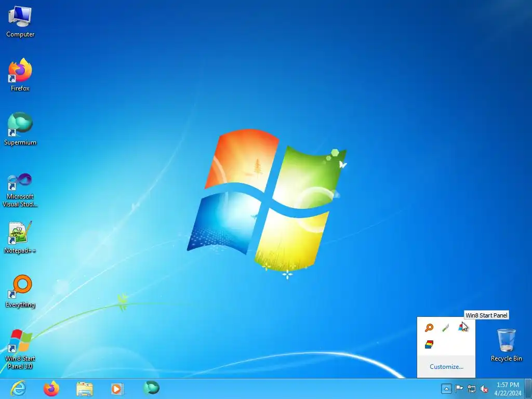Select the Everything desktop shortcut
The image size is (532, 399).
[20, 291]
